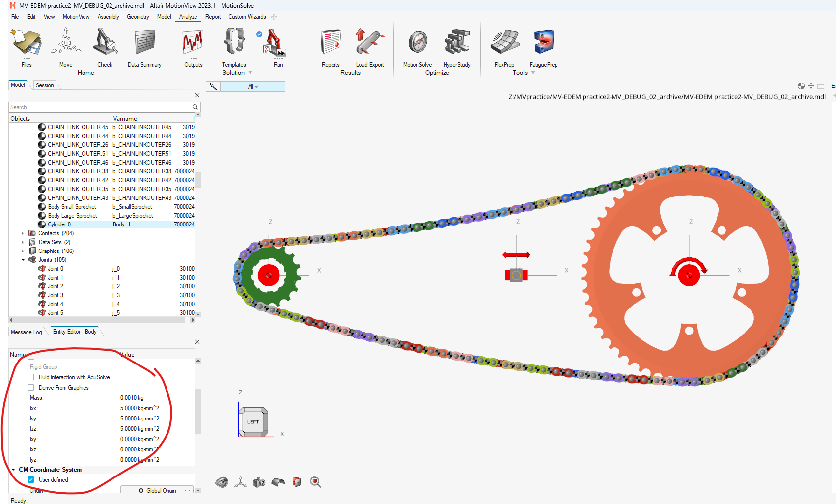
Task: Open the Report ribbon tab
Action: tap(213, 17)
